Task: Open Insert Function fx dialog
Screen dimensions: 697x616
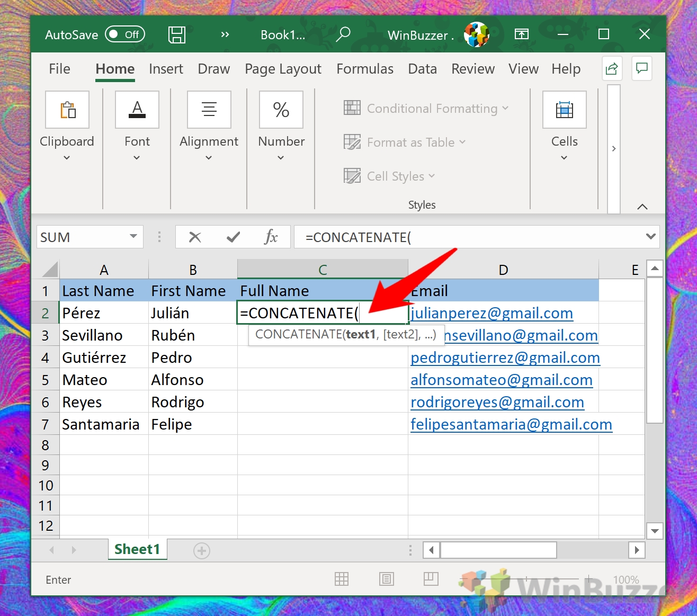Action: click(x=271, y=237)
